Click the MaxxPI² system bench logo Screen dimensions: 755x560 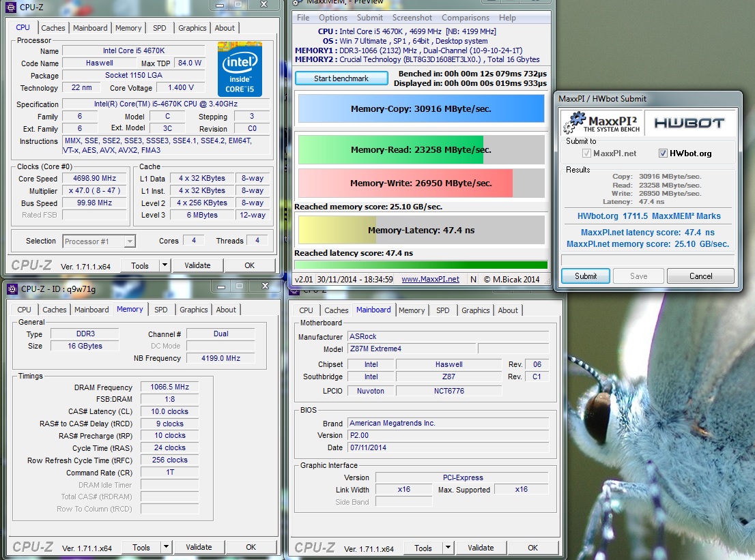[x=601, y=123]
